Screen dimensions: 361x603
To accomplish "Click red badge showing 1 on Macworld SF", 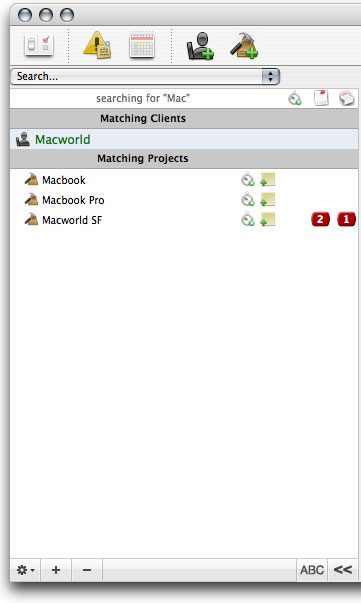I will pos(346,220).
